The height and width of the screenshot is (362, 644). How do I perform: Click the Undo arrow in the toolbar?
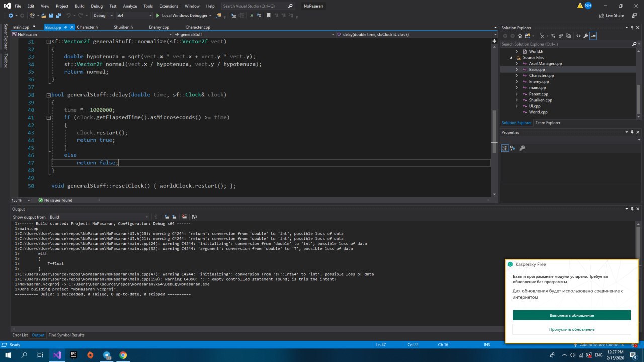point(68,15)
